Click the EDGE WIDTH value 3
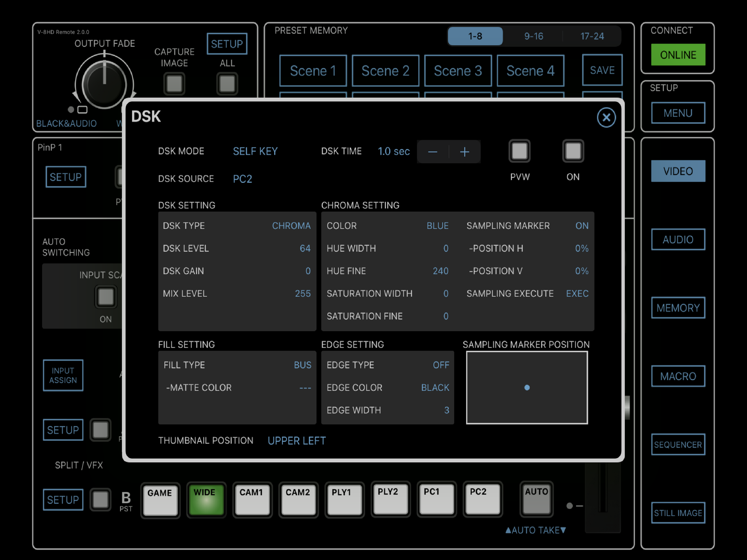This screenshot has height=560, width=747. tap(447, 410)
